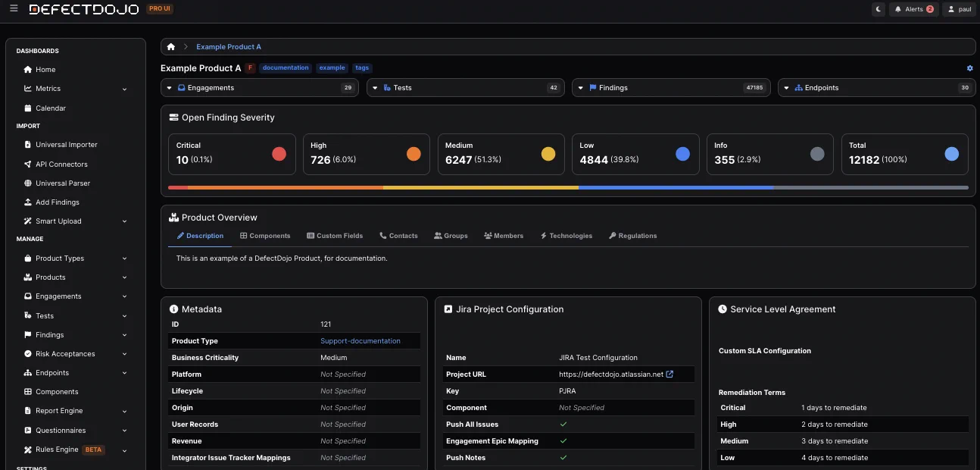The height and width of the screenshot is (470, 980).
Task: Open the Alerts bell notifications
Action: pyautogui.click(x=914, y=9)
